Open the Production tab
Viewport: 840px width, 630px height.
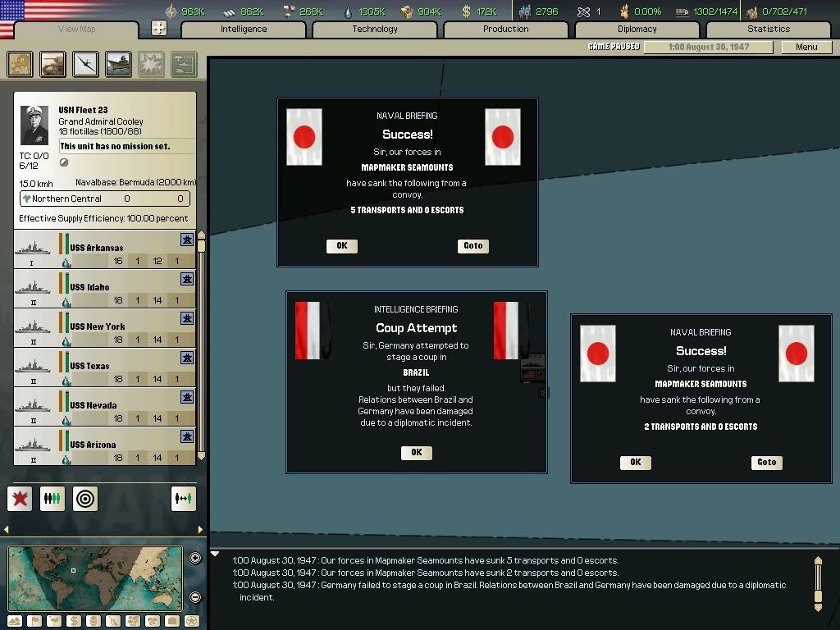(x=505, y=29)
